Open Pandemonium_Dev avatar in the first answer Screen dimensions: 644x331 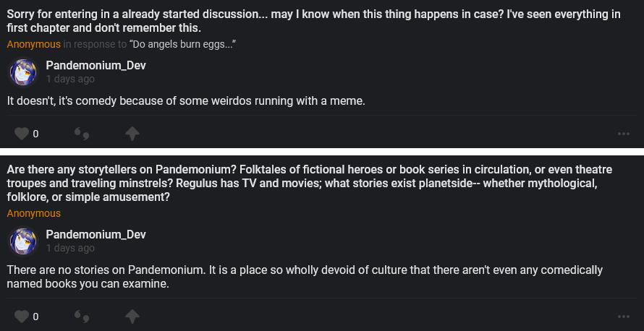pos(22,72)
